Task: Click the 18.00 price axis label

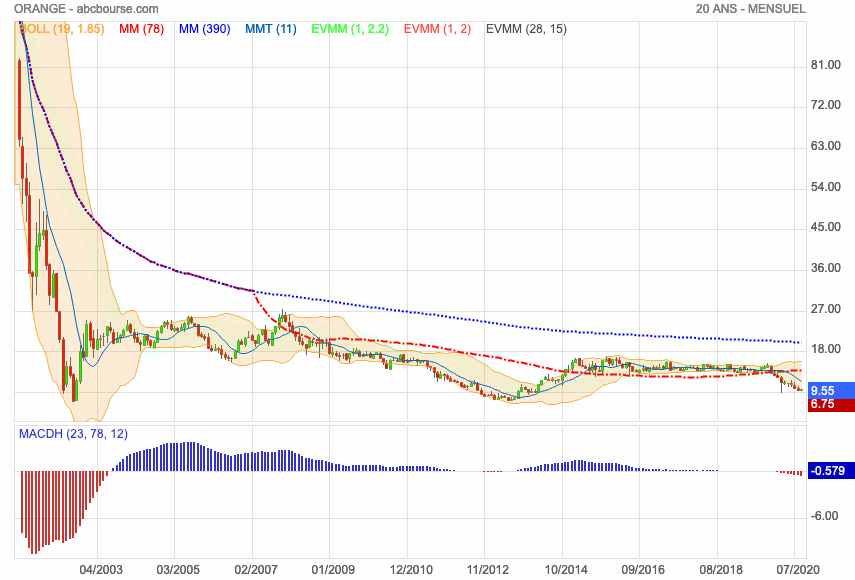Action: [x=826, y=349]
